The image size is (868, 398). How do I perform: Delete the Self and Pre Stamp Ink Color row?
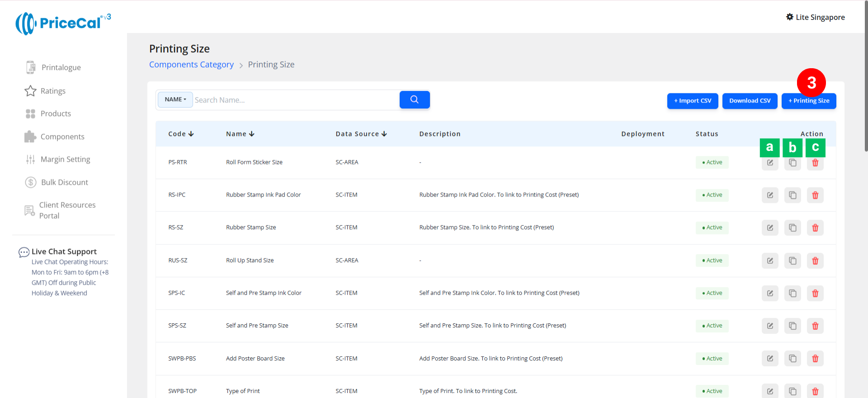(815, 293)
